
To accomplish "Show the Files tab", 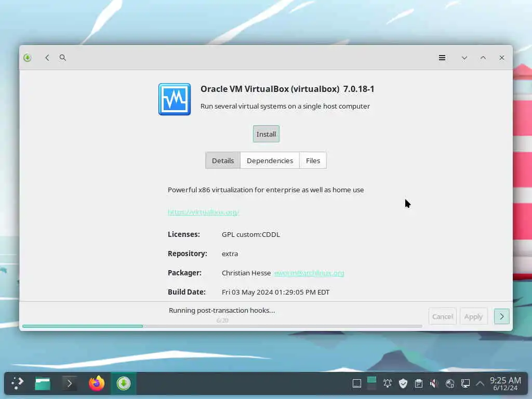I will click(x=313, y=161).
